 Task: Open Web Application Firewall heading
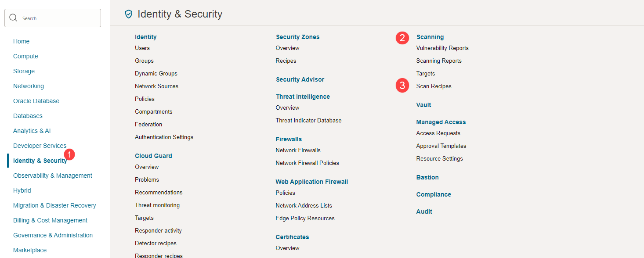pos(312,182)
